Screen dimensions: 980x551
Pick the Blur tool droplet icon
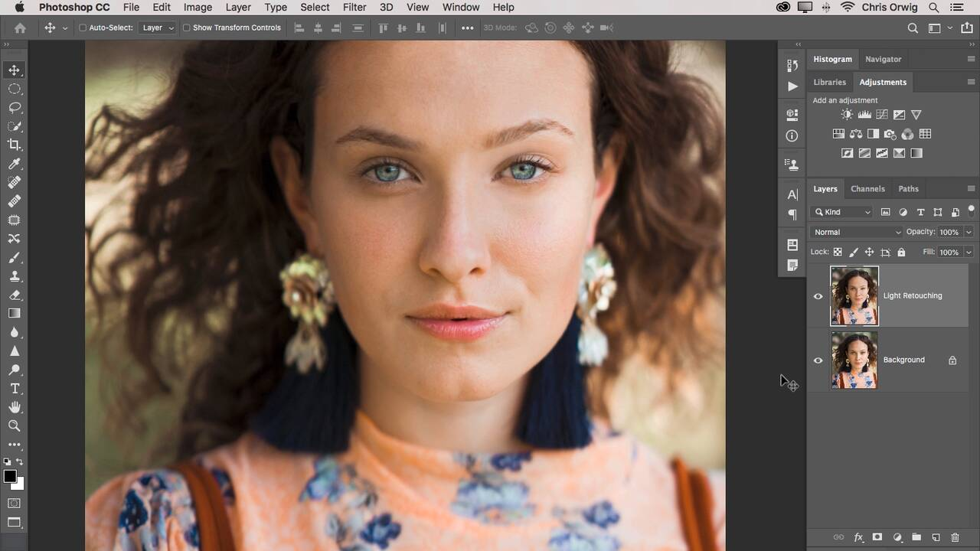click(15, 332)
